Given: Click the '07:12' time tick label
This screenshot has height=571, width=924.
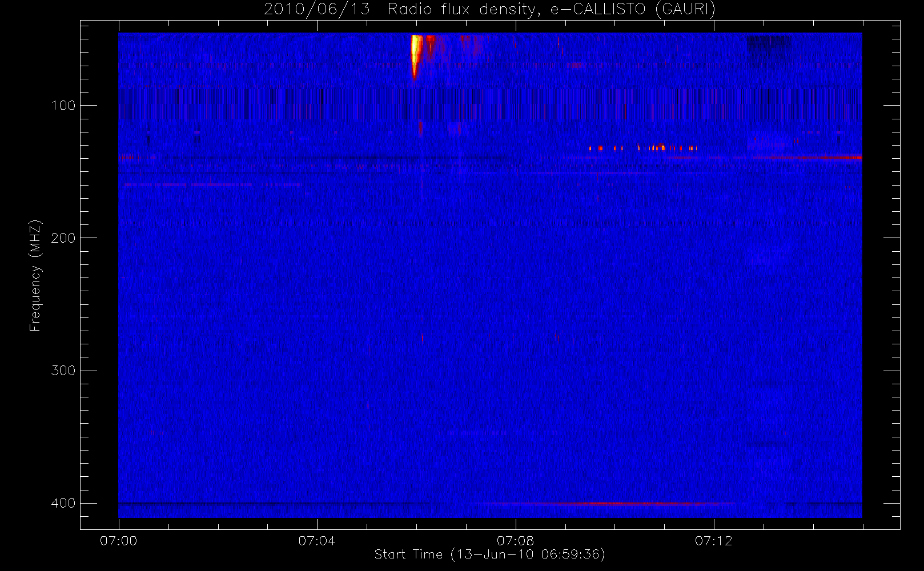Looking at the screenshot, I should tap(713, 541).
